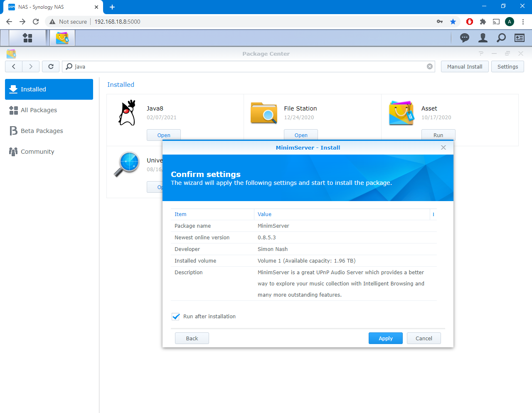Bookmark this page with the star
The image size is (532, 413).
coord(453,22)
